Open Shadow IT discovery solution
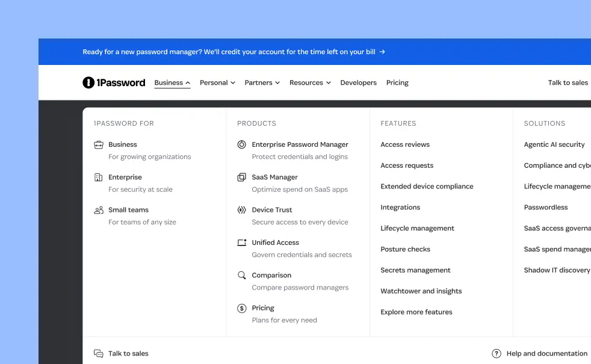This screenshot has height=364, width=591. (x=557, y=270)
